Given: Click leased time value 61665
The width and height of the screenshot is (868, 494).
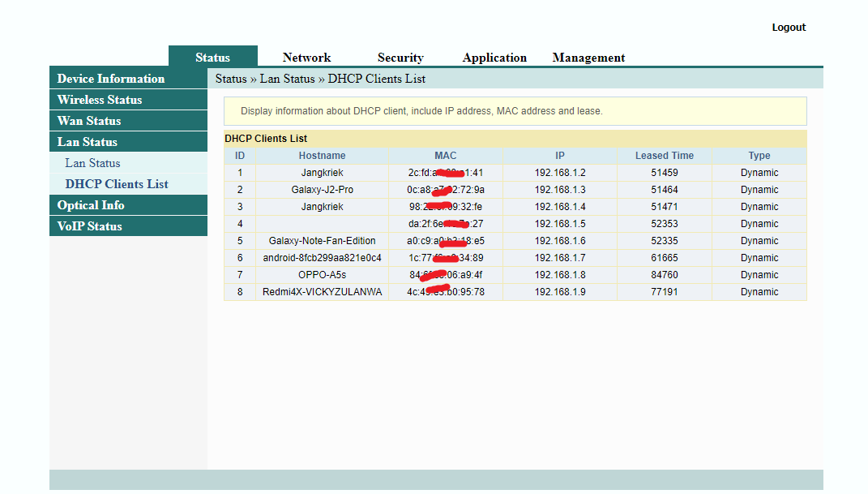Looking at the screenshot, I should point(665,257).
